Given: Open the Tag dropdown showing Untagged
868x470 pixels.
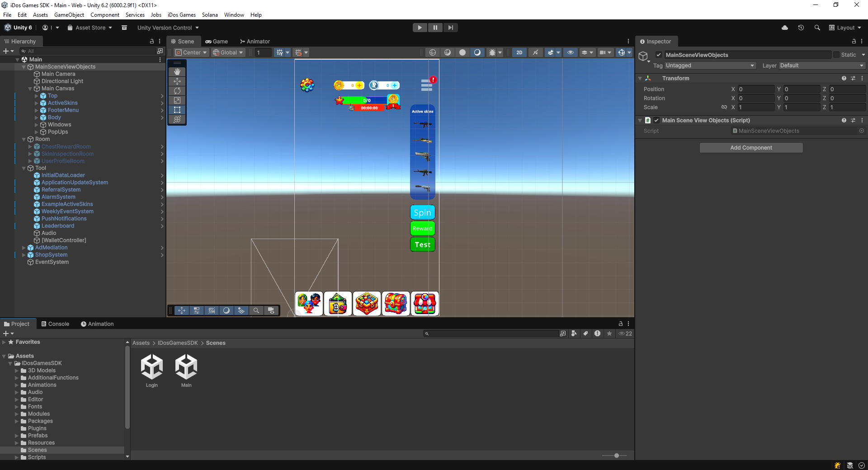Looking at the screenshot, I should tap(710, 66).
